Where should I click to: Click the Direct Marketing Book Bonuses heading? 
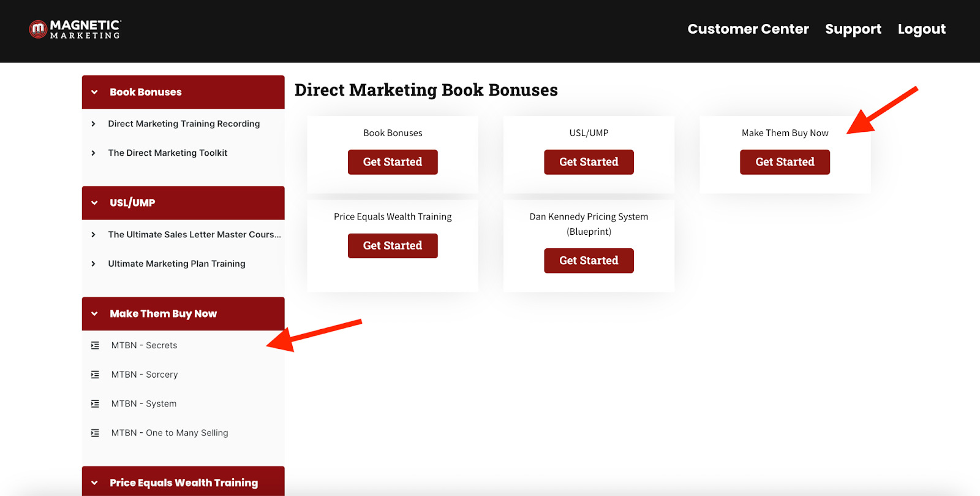(426, 90)
